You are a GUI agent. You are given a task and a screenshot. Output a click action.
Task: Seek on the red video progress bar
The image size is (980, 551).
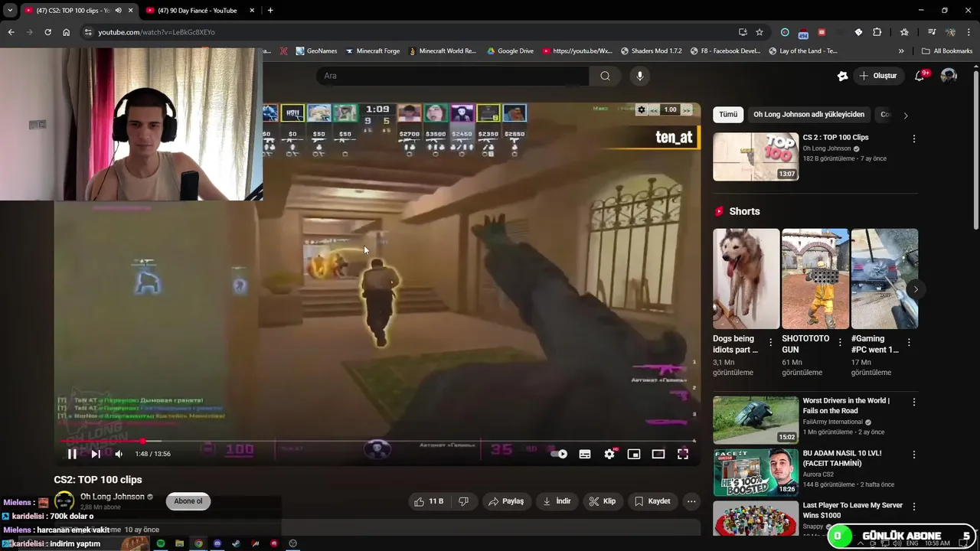click(x=378, y=441)
